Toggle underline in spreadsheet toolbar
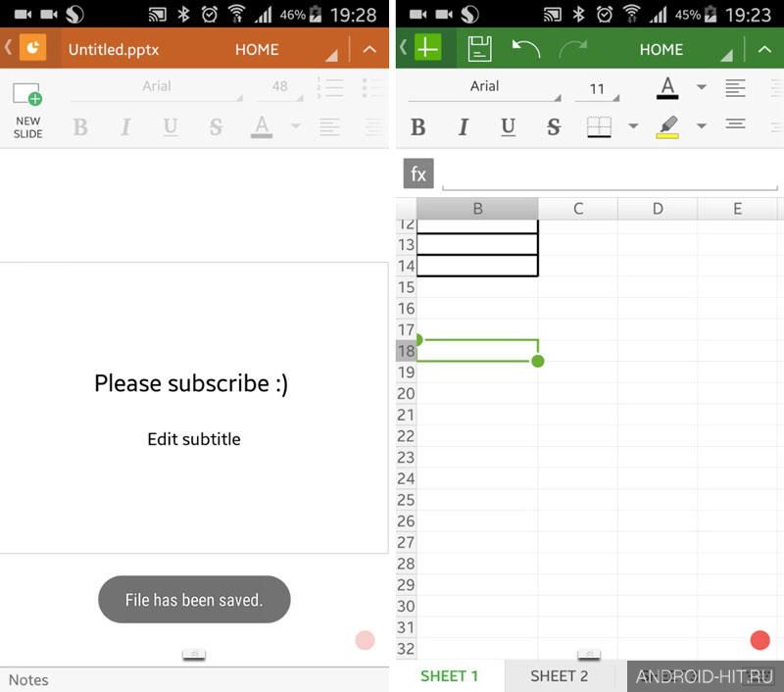This screenshot has width=784, height=692. (x=508, y=127)
